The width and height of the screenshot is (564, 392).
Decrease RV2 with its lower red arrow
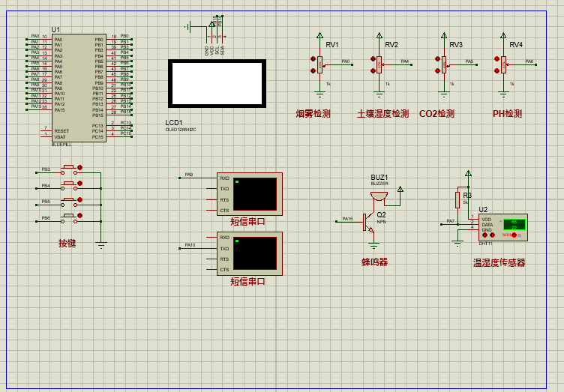pos(373,70)
